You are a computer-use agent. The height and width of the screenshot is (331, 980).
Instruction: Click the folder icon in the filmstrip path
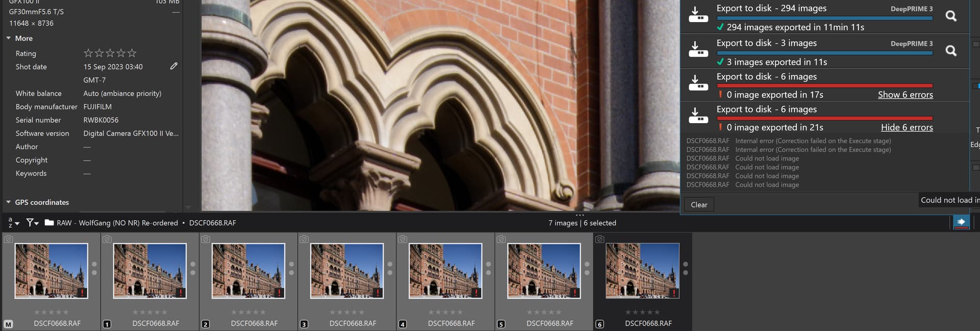(x=49, y=223)
